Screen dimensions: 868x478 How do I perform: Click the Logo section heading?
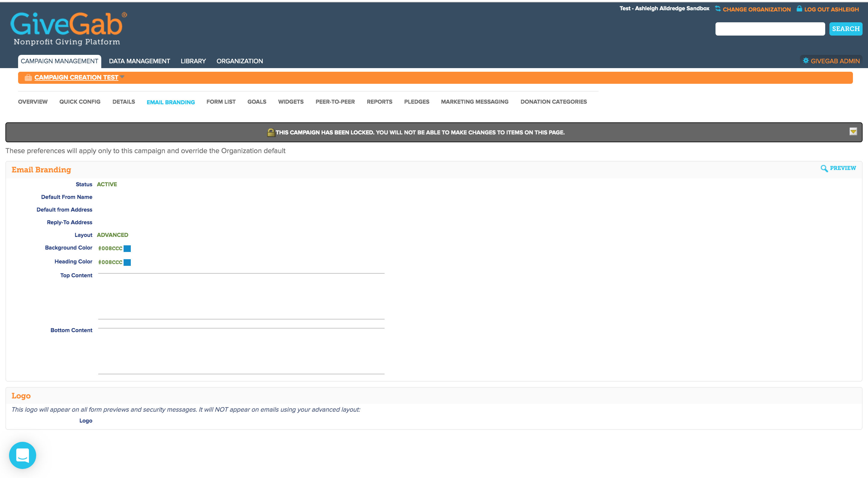(21, 396)
